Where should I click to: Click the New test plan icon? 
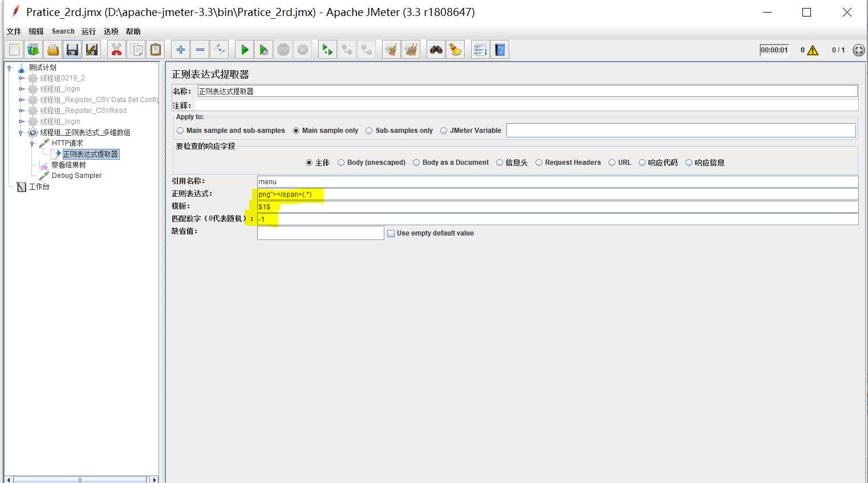tap(14, 50)
